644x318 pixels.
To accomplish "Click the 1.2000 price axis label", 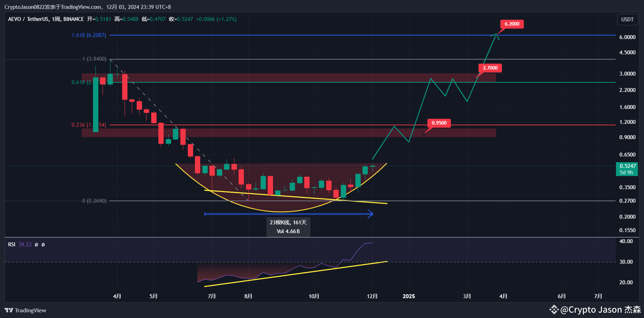I will [627, 122].
